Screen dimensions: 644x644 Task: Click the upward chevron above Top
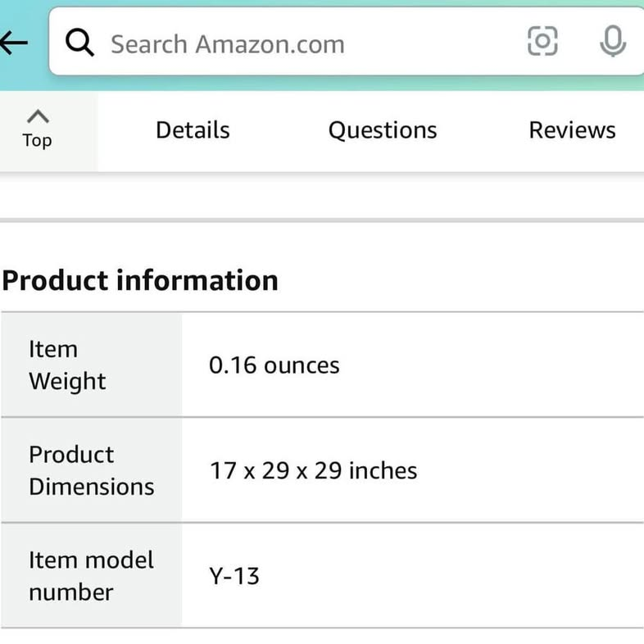[38, 116]
